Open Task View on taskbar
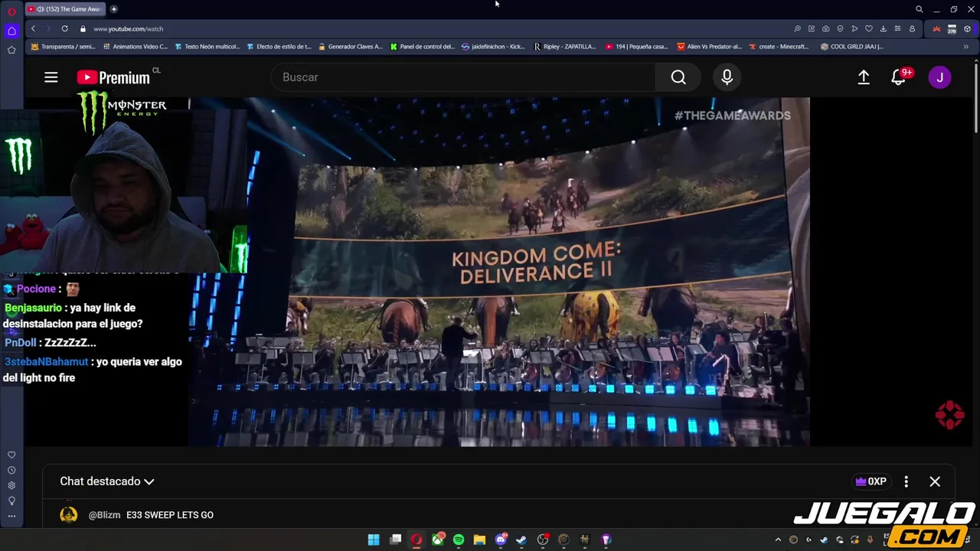Viewport: 980px width, 551px height. tap(396, 540)
